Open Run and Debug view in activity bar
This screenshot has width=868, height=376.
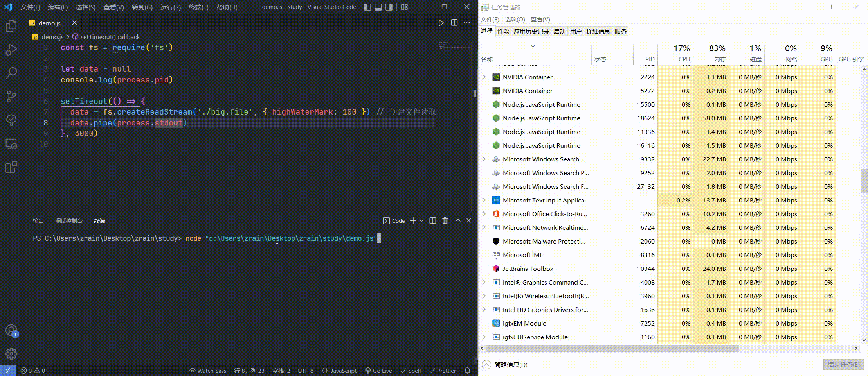coord(11,50)
